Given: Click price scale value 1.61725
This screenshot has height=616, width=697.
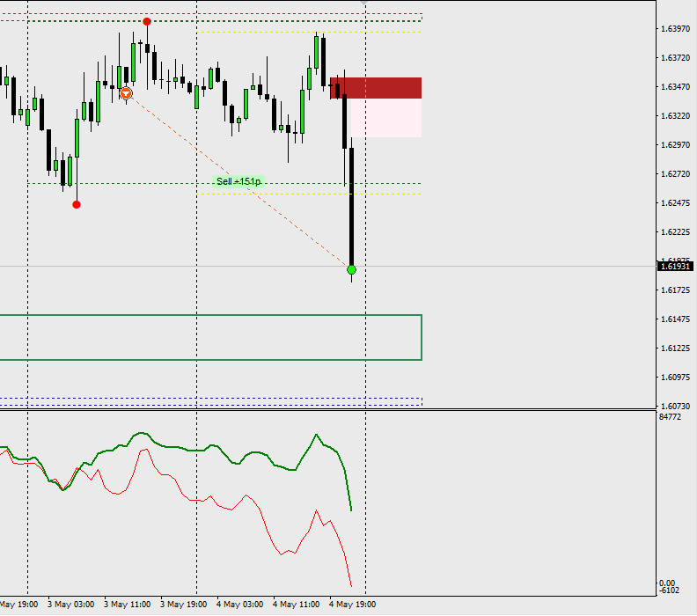Looking at the screenshot, I should tap(676, 290).
